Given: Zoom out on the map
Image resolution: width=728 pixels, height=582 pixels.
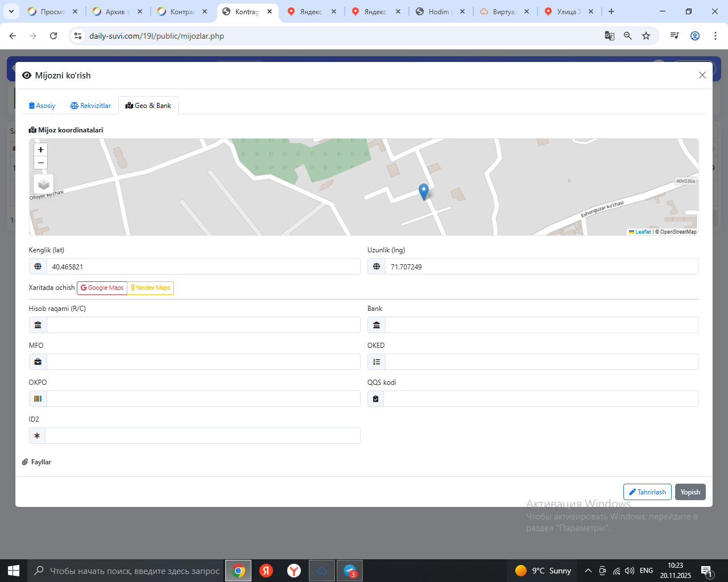Looking at the screenshot, I should (x=40, y=163).
